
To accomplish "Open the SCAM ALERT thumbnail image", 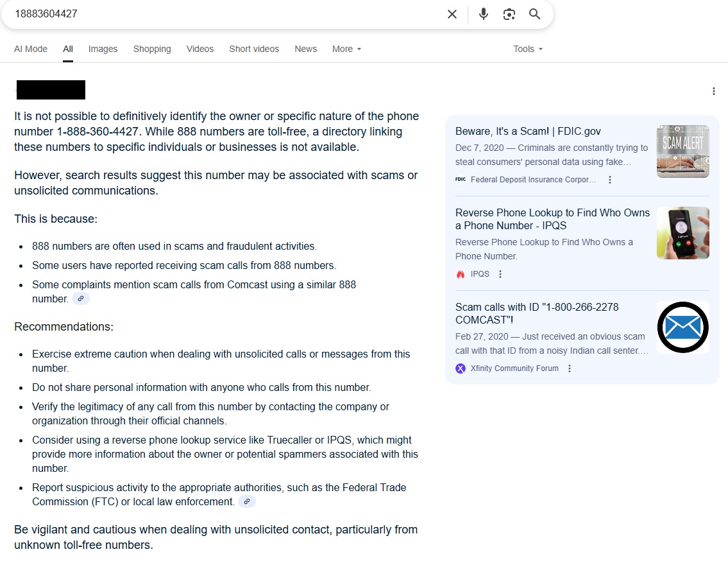I will click(x=682, y=152).
